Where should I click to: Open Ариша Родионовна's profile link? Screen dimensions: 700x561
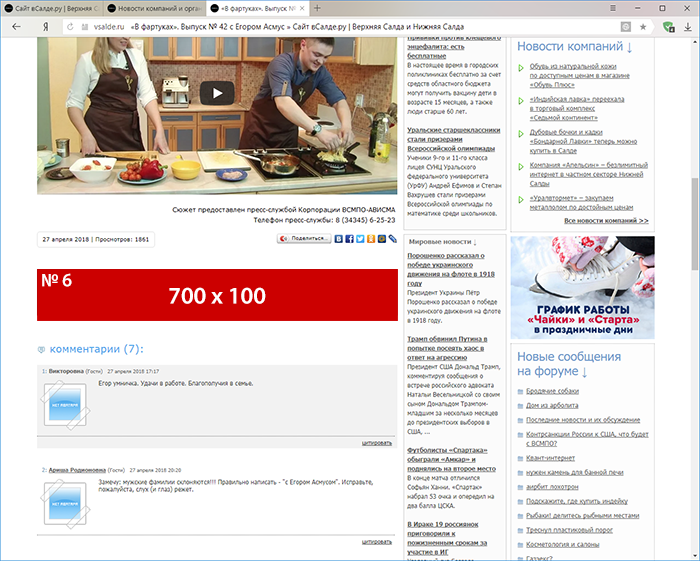coord(77,470)
